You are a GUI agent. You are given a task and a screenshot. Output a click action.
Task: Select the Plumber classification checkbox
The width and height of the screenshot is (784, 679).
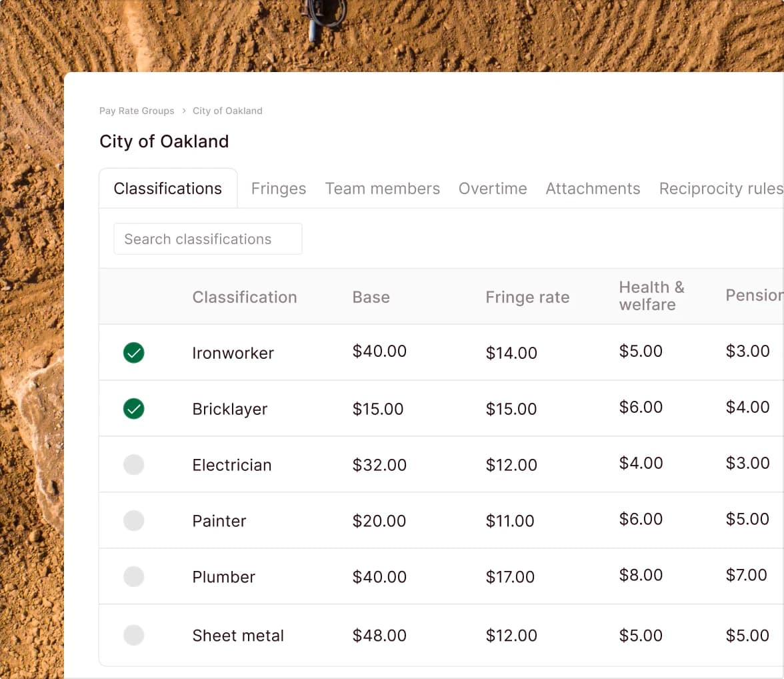[133, 577]
